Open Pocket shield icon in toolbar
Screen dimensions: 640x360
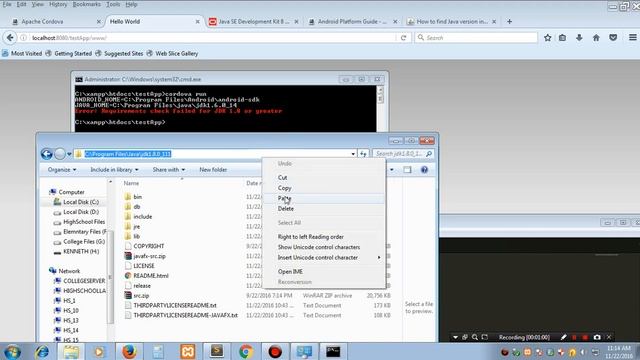coord(613,38)
